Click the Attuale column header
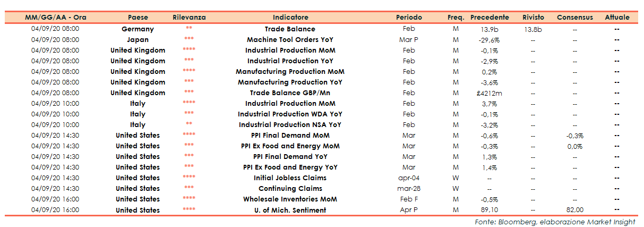Screen dimensions: 644x227 click(617, 18)
